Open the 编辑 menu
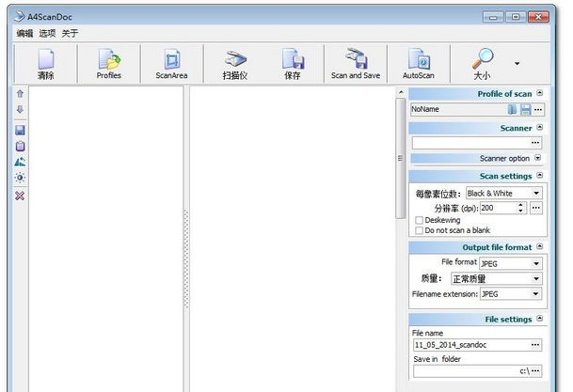Image resolution: width=573 pixels, height=392 pixels. 24,33
